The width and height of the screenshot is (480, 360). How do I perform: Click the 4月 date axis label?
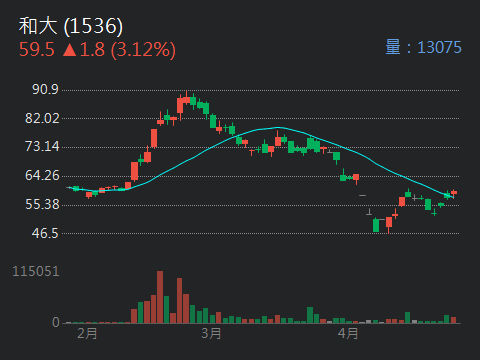click(x=348, y=333)
